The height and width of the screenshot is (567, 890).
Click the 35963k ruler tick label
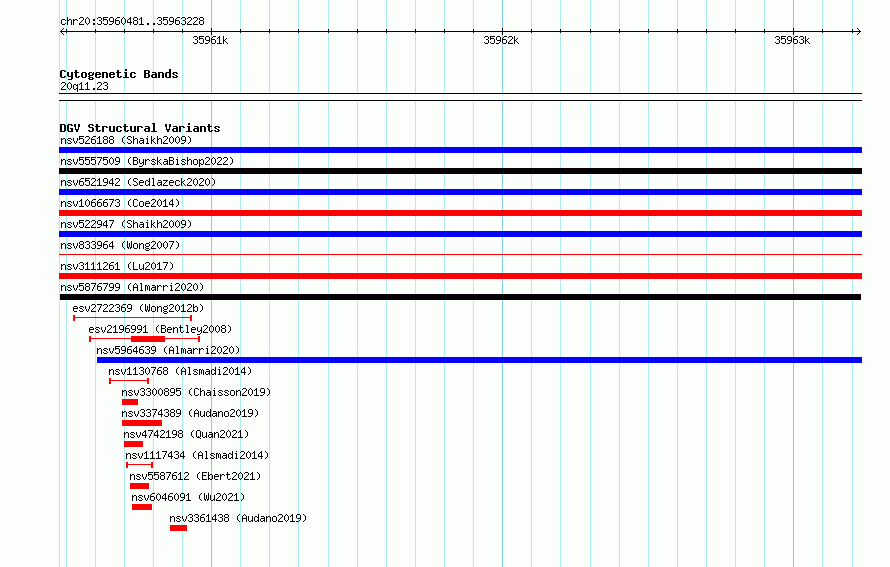tap(792, 40)
